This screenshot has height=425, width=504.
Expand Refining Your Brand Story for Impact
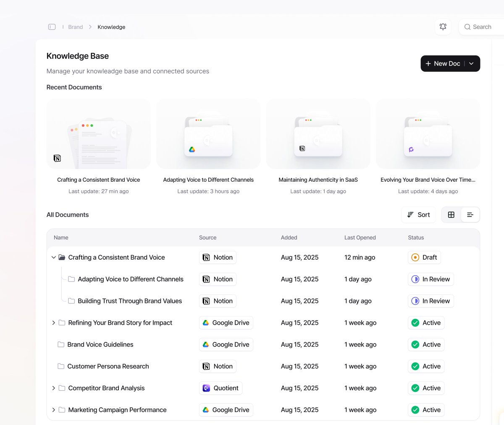[53, 323]
